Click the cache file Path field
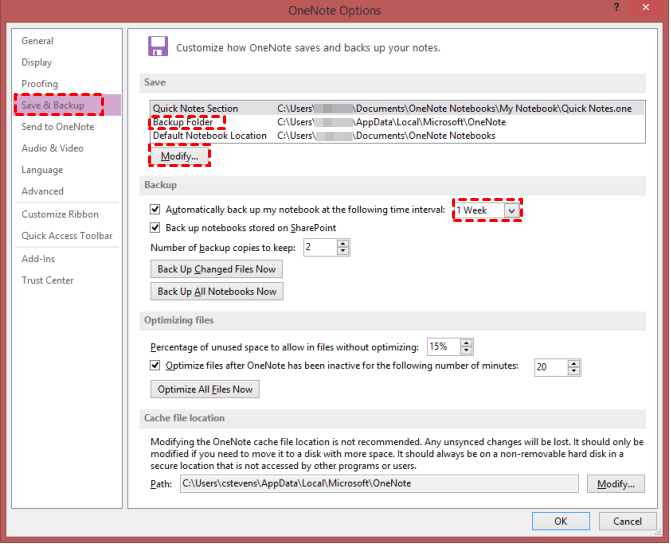671x544 pixels. click(379, 484)
